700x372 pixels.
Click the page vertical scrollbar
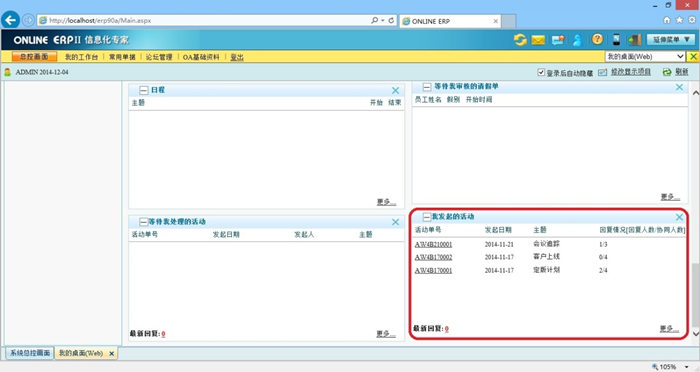pos(695,295)
